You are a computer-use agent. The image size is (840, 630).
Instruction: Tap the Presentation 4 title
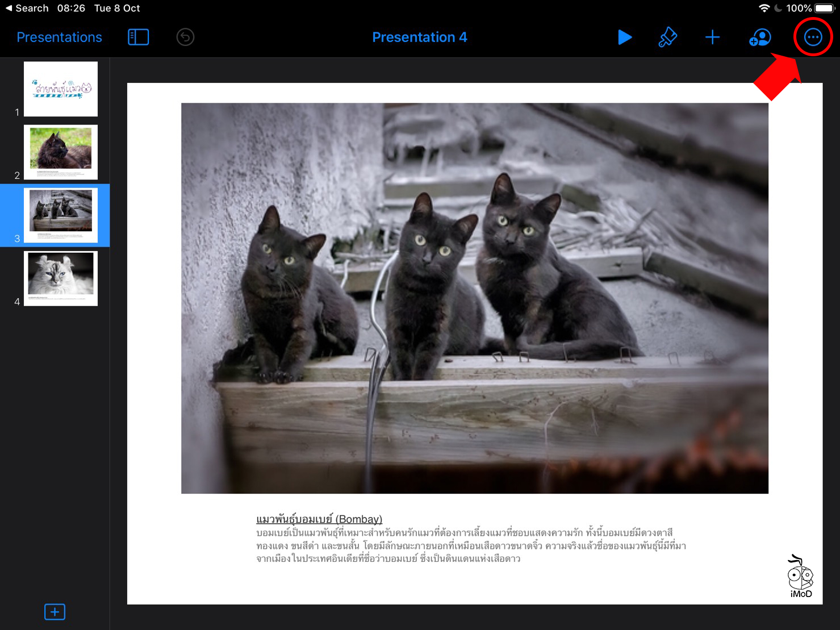[x=419, y=37]
